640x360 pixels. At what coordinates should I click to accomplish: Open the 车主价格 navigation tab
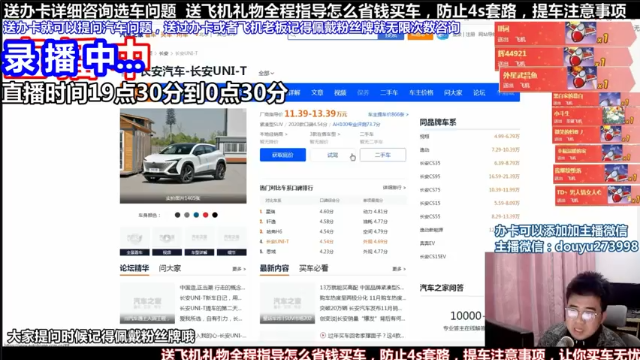421,93
